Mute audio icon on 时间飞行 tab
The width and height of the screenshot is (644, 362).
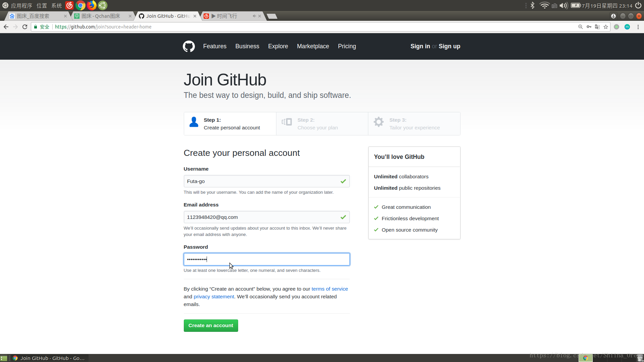254,16
